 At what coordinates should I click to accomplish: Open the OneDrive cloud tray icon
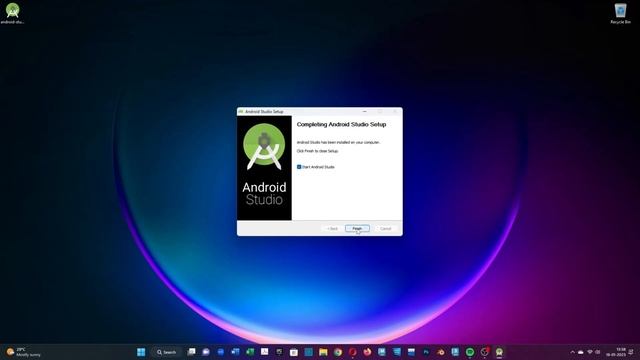[x=581, y=352]
